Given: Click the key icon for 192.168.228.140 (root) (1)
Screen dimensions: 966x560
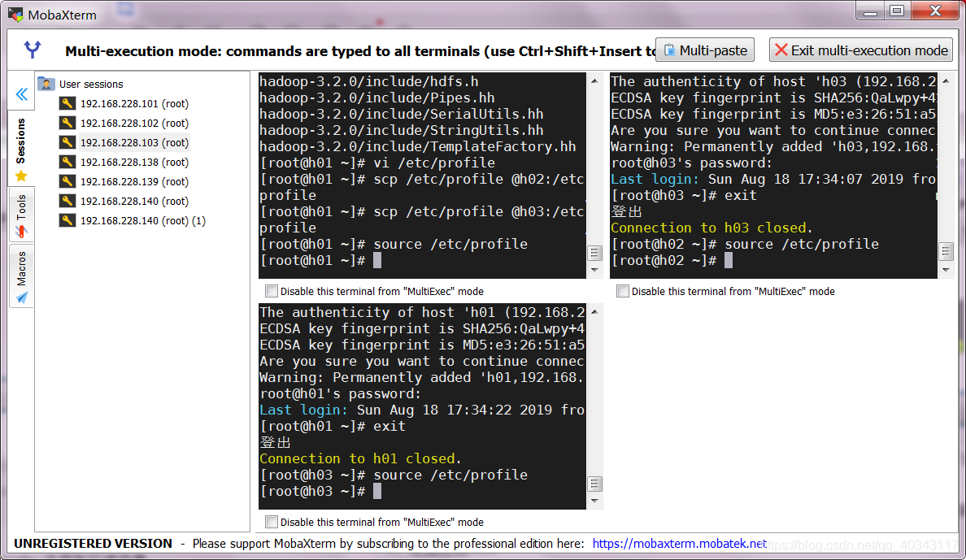Looking at the screenshot, I should point(67,220).
